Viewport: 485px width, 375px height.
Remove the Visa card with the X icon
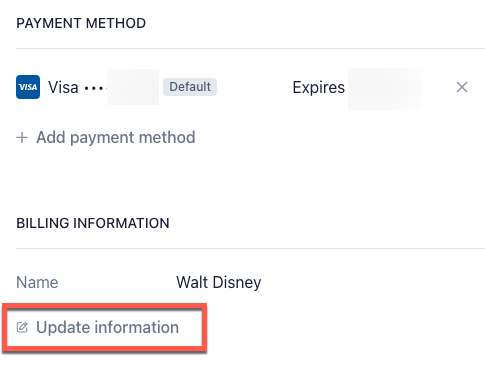[462, 87]
